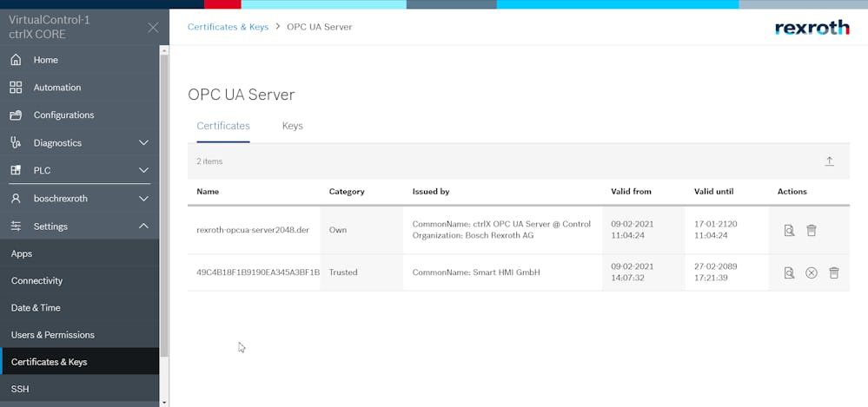
Task: Reject the Smart HMI GmbH certificate
Action: pos(811,272)
